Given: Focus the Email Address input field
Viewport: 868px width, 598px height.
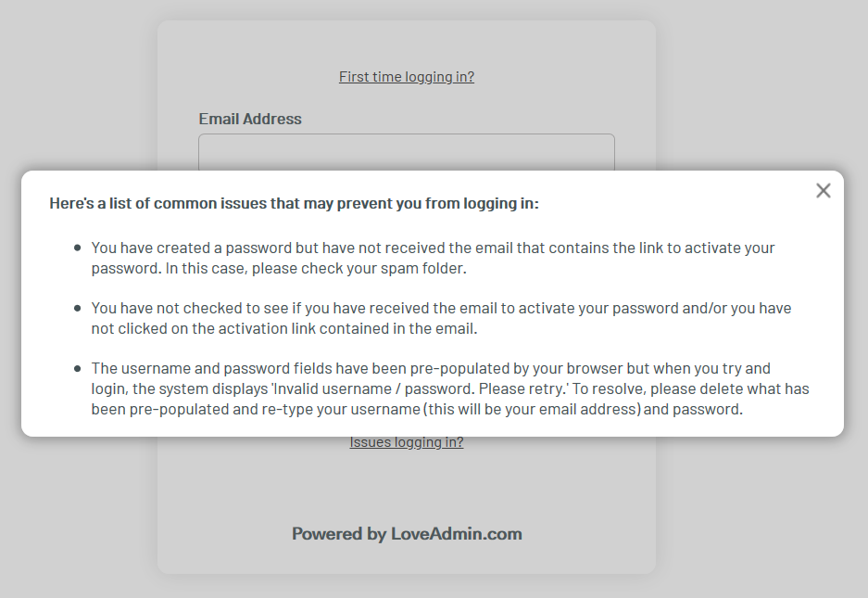Looking at the screenshot, I should pos(407,153).
